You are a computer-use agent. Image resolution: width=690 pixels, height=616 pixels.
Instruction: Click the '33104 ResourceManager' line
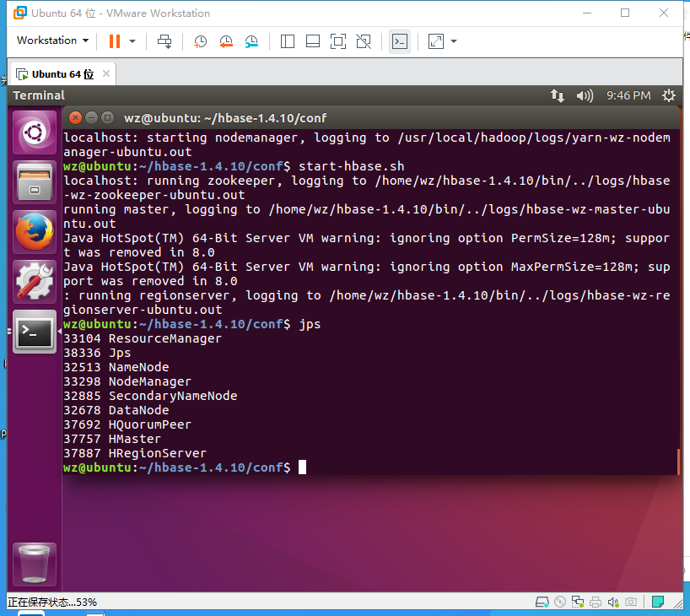pyautogui.click(x=143, y=338)
